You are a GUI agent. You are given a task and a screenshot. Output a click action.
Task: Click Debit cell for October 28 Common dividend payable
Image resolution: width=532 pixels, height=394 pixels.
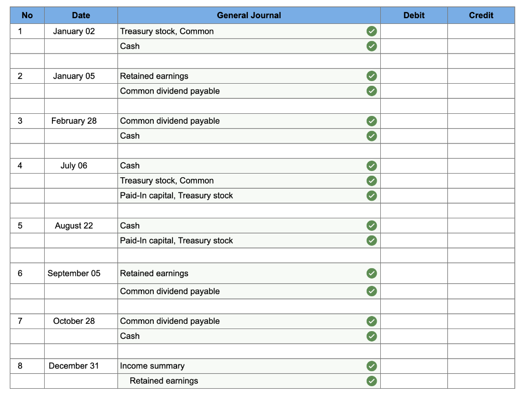pyautogui.click(x=414, y=321)
